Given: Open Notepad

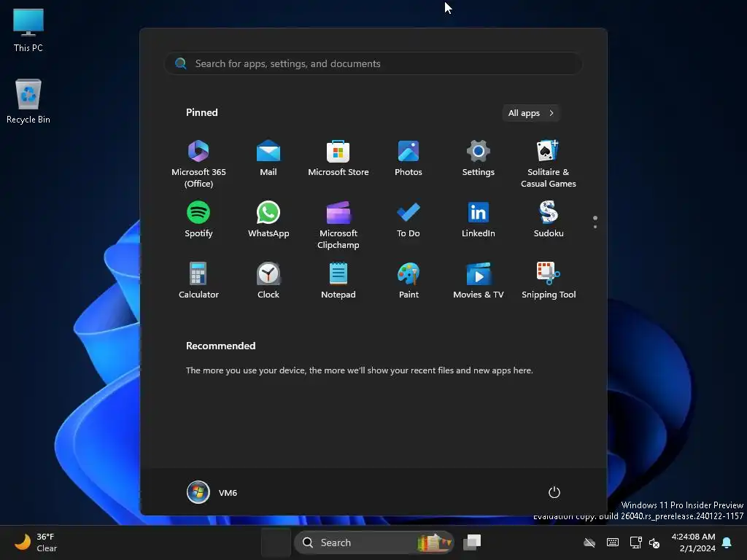Looking at the screenshot, I should tap(338, 281).
